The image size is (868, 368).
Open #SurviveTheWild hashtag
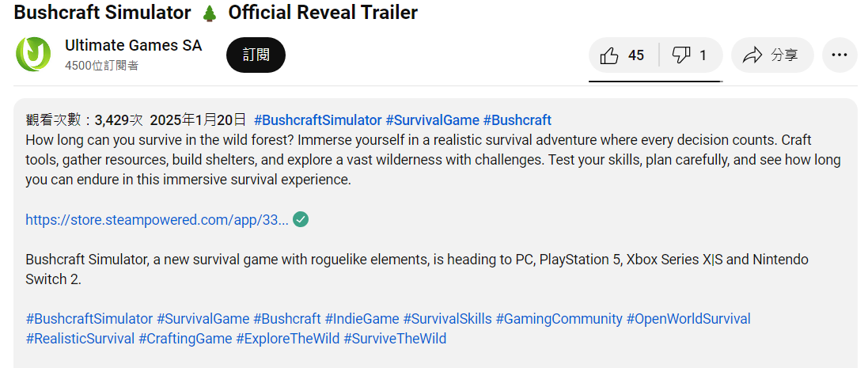(396, 338)
